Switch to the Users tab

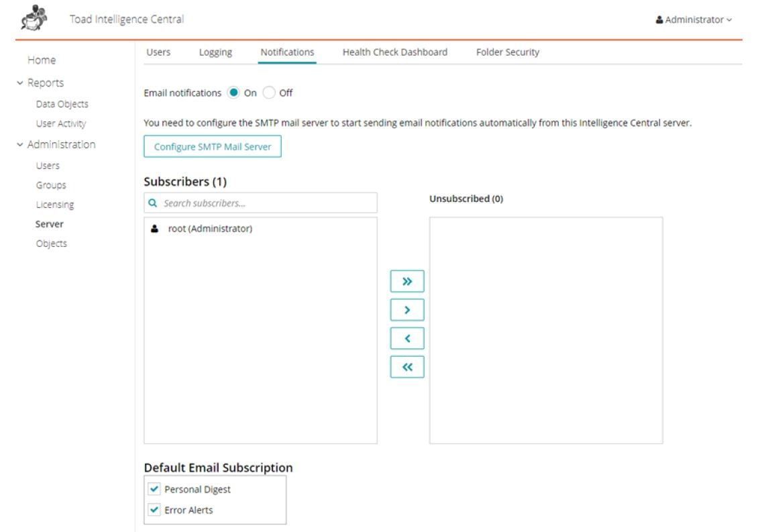[158, 52]
